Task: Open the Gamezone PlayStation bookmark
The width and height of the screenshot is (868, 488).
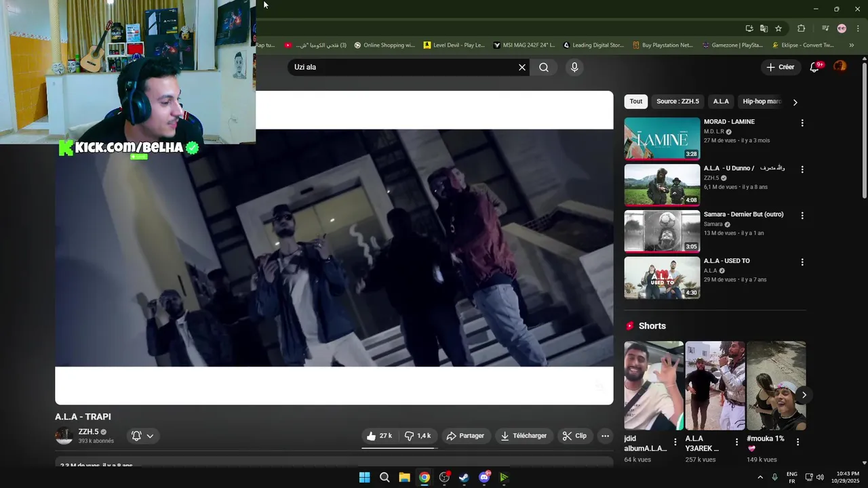Action: click(x=733, y=45)
